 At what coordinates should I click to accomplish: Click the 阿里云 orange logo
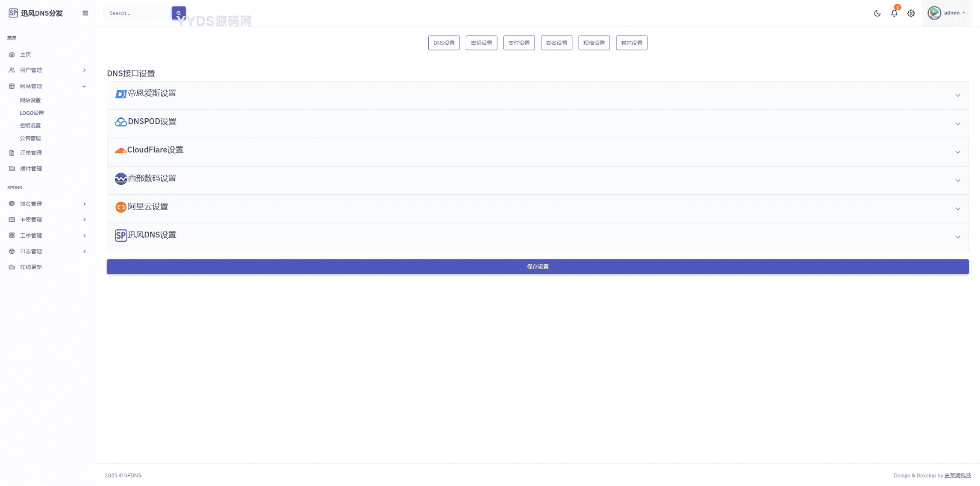(121, 207)
